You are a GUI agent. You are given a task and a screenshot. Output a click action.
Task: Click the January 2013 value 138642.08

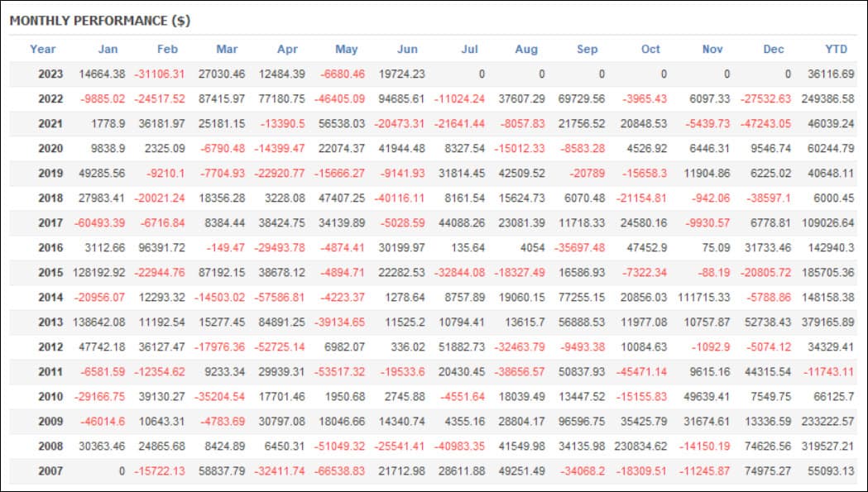tap(99, 322)
